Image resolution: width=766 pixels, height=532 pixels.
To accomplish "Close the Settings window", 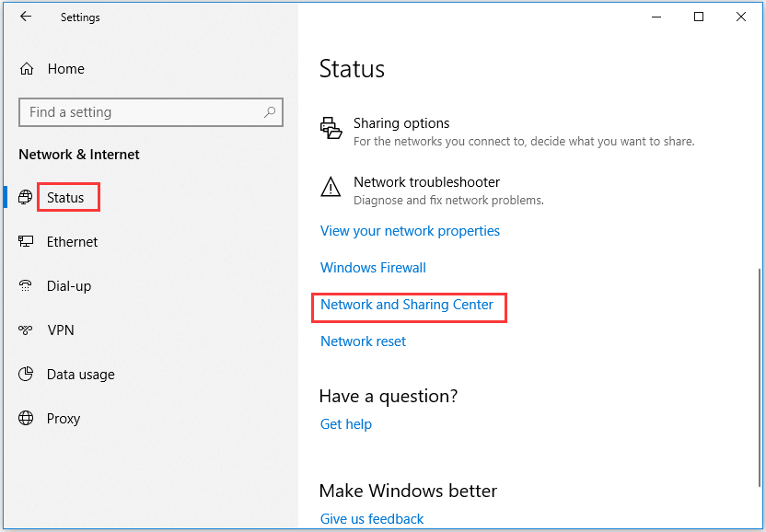I will 740,17.
